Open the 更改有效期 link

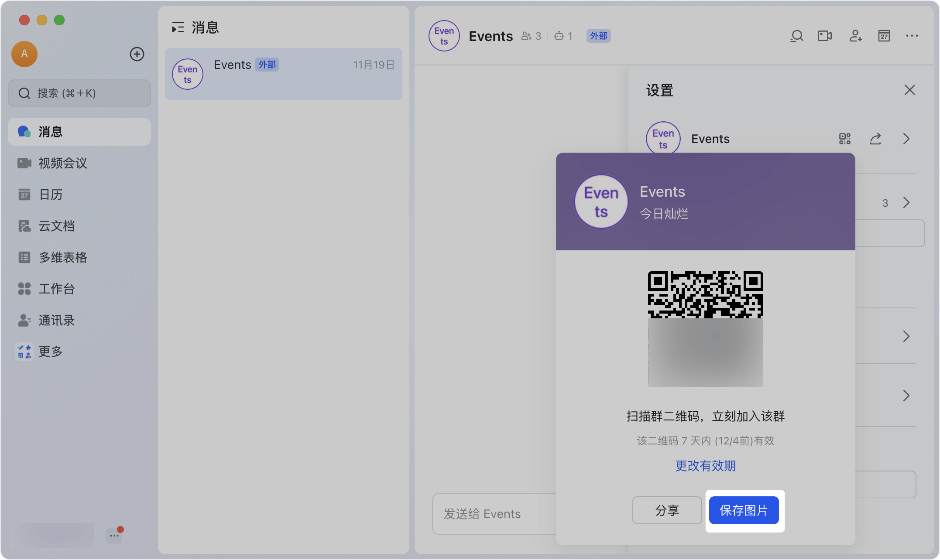(706, 466)
